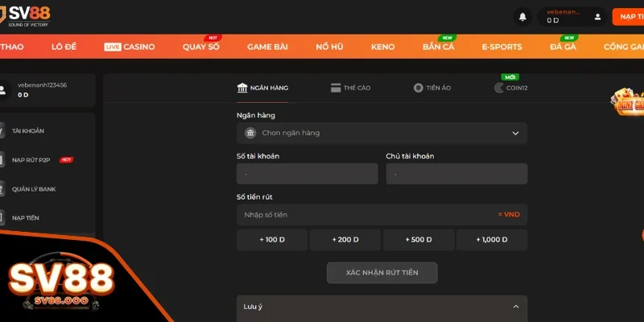
Task: Open the Chọn ngân hàng bank dropdown
Action: pyautogui.click(x=382, y=133)
